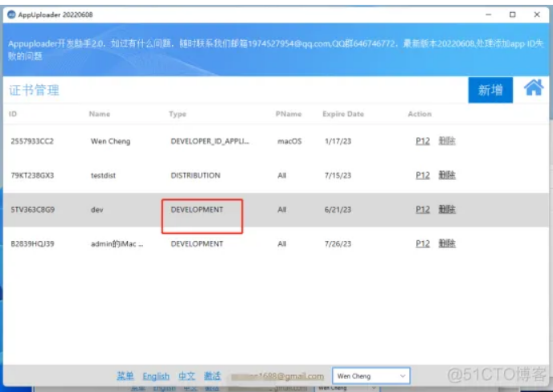Click DEVELOPMENT type in dev row
The width and height of the screenshot is (553, 392).
(x=197, y=210)
